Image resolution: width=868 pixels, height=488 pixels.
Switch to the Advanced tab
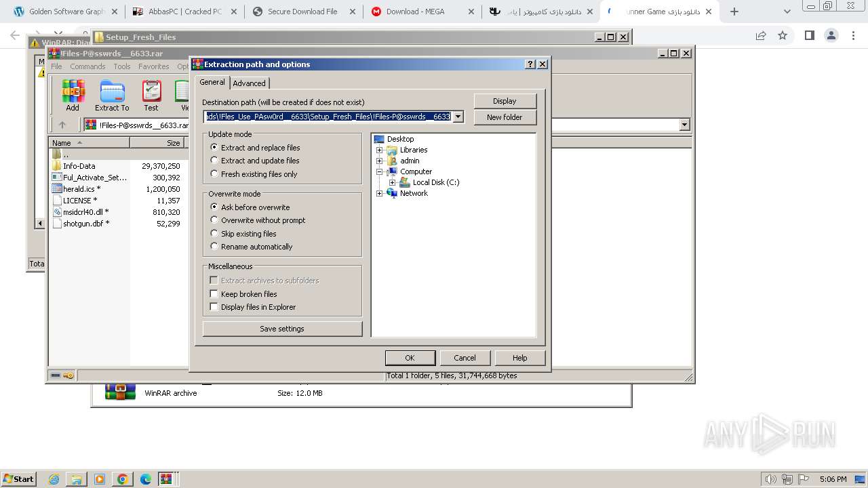coord(250,83)
